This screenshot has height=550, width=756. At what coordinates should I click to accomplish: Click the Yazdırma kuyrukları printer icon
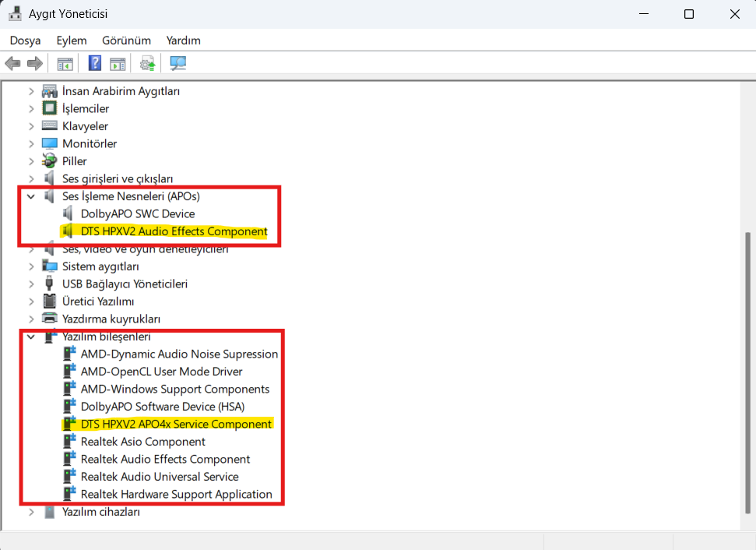click(x=50, y=319)
